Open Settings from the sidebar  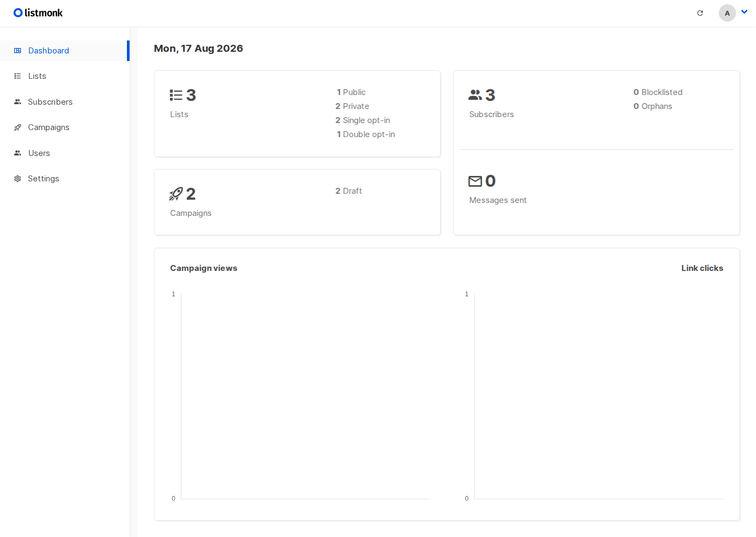[65, 179]
